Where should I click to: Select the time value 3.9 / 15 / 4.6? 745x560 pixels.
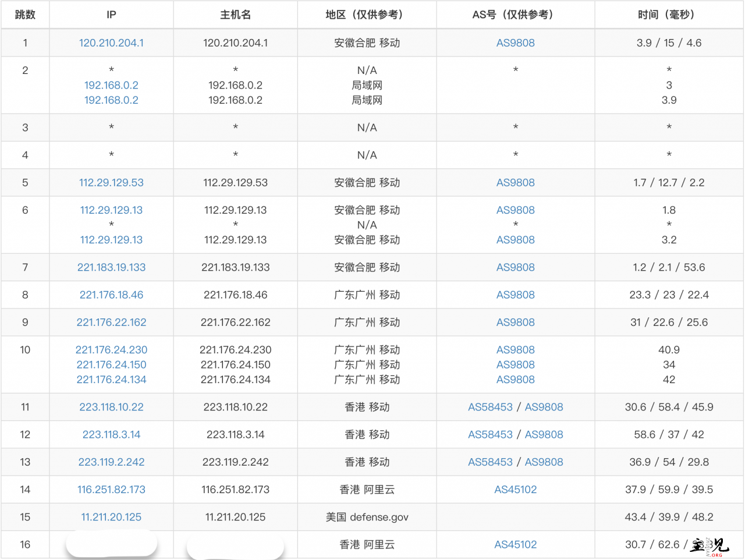point(669,43)
